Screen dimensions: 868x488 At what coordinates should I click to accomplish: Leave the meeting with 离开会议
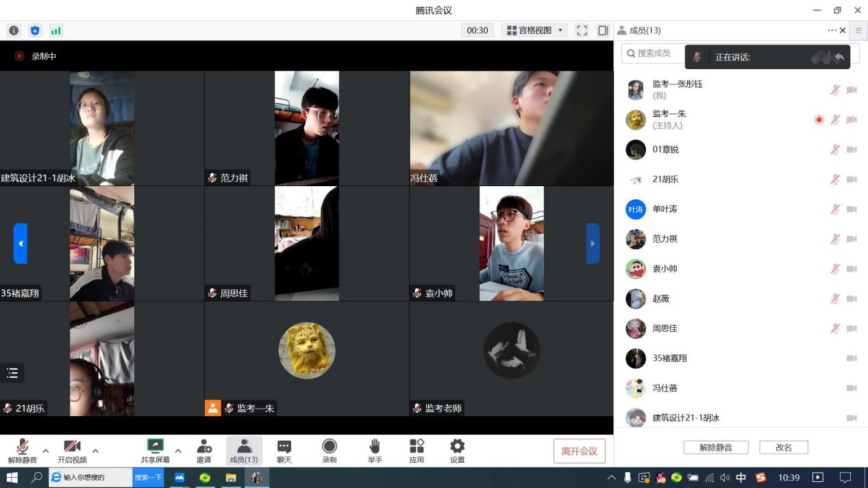tap(579, 451)
